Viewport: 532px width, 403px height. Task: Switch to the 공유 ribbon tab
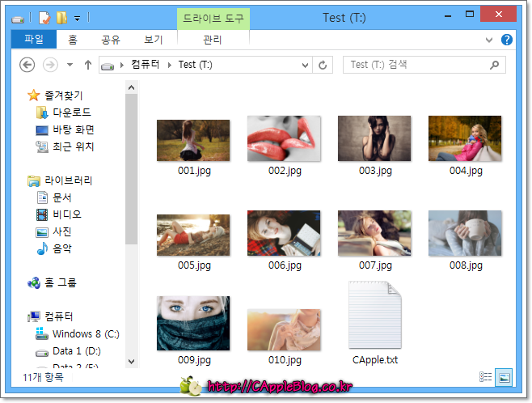(111, 40)
